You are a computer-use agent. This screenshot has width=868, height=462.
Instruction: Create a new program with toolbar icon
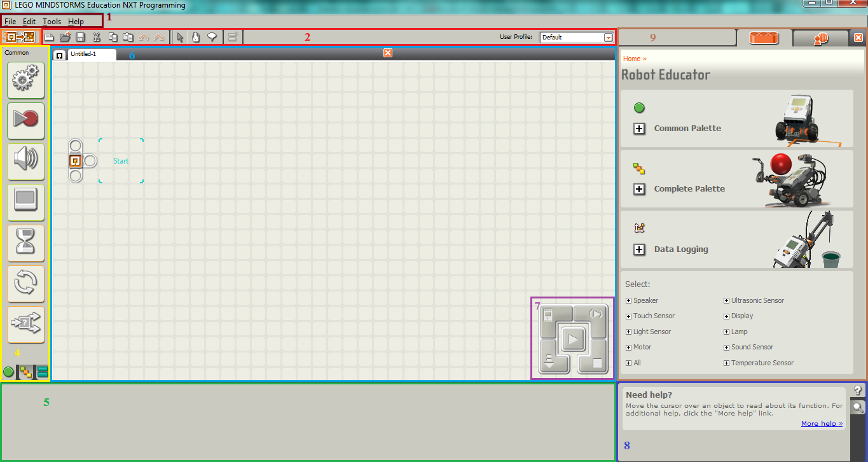pos(49,37)
